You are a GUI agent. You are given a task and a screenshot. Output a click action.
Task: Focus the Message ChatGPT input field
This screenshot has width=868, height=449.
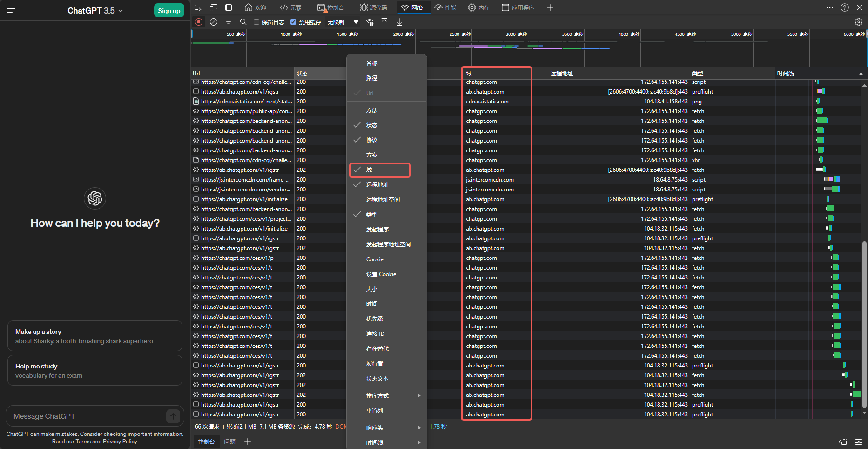point(88,416)
